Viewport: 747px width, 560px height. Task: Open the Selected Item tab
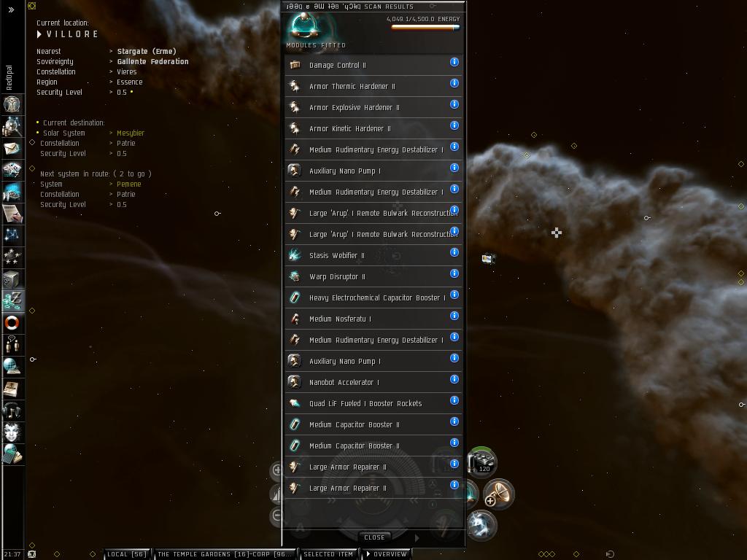[328, 554]
